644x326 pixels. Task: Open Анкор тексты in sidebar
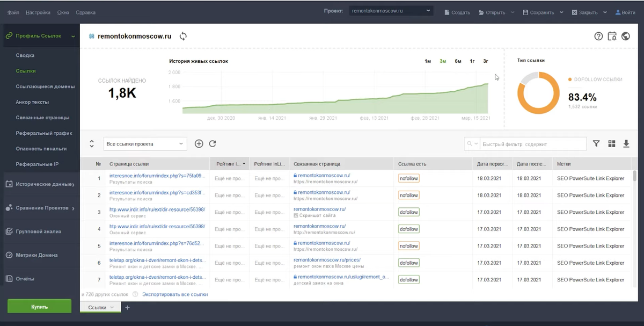tap(32, 102)
